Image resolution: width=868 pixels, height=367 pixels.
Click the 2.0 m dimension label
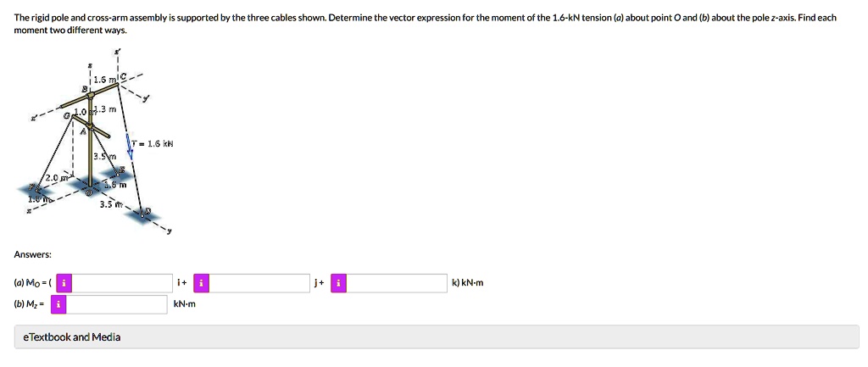pos(45,178)
